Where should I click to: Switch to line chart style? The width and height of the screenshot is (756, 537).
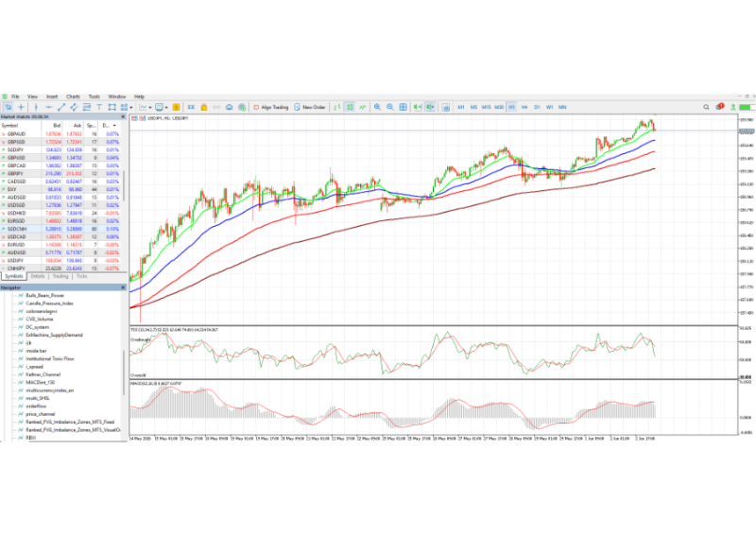point(363,107)
